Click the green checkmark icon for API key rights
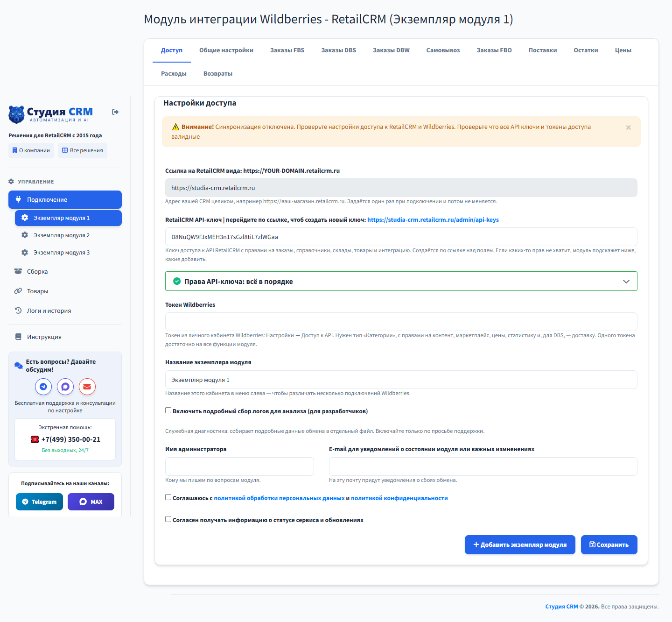The width and height of the screenshot is (672, 622). point(177,281)
